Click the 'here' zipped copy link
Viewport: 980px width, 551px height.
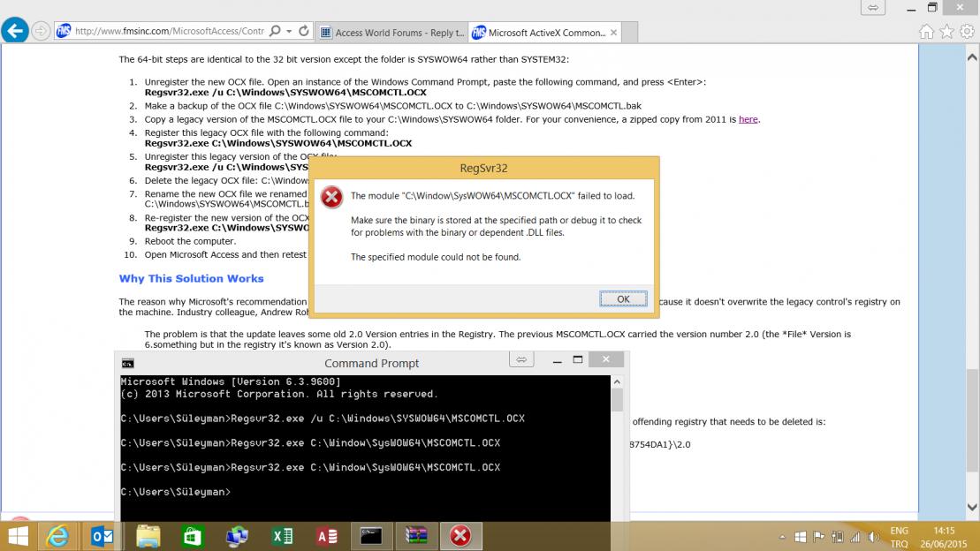pyautogui.click(x=748, y=119)
